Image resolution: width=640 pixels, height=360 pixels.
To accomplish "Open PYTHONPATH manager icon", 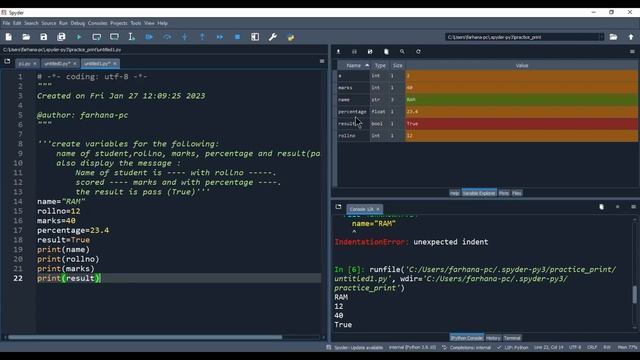I will coord(291,37).
